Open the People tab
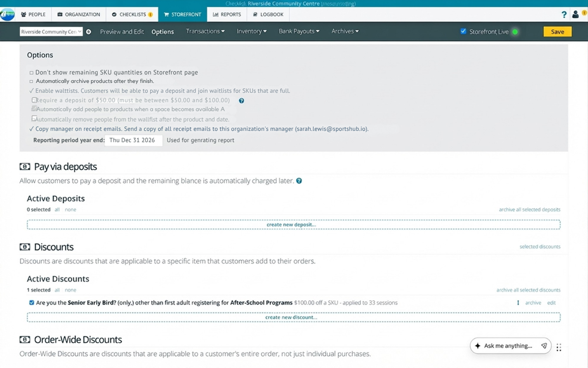 (33, 14)
